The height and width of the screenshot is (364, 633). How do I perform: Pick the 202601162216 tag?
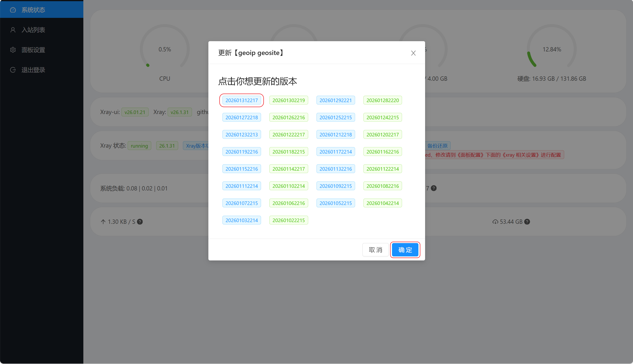(382, 152)
